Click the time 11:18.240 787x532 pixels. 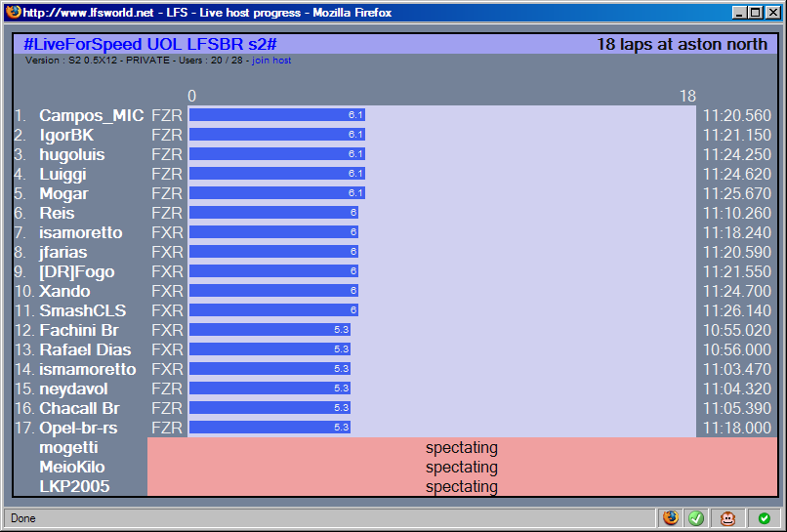(736, 233)
